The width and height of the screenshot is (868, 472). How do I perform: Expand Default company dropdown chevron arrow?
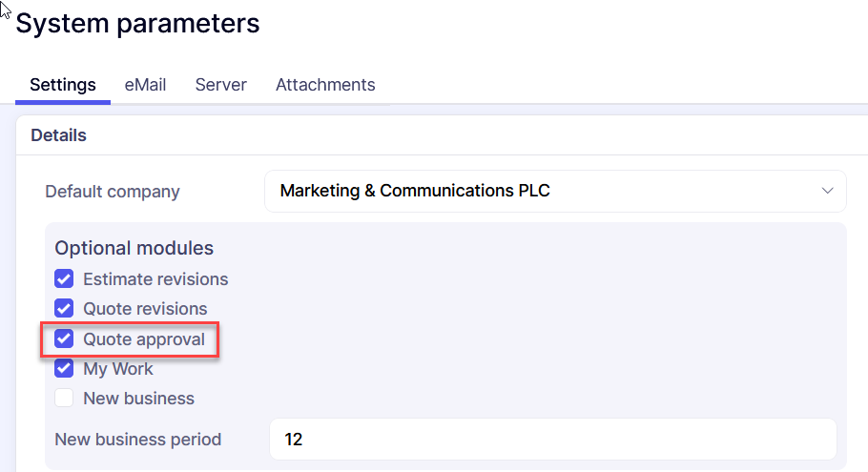coord(827,191)
